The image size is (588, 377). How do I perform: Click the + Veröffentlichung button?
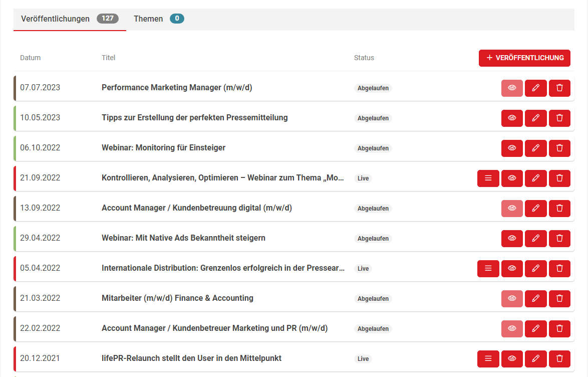tap(524, 58)
